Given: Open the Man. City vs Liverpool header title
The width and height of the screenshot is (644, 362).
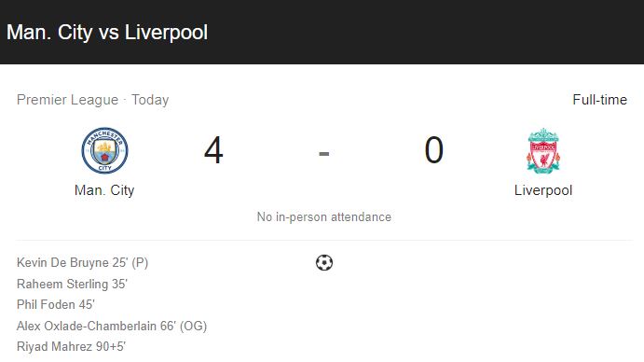Looking at the screenshot, I should pos(107,32).
